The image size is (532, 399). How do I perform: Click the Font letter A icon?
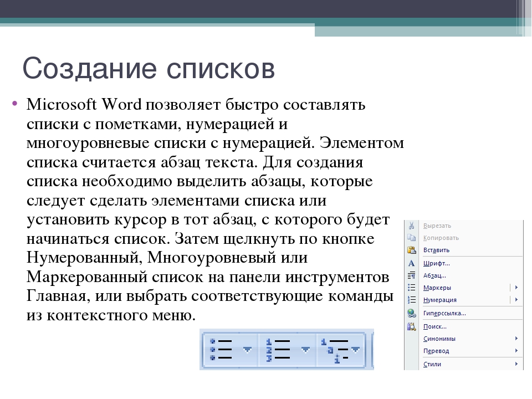coord(411,263)
